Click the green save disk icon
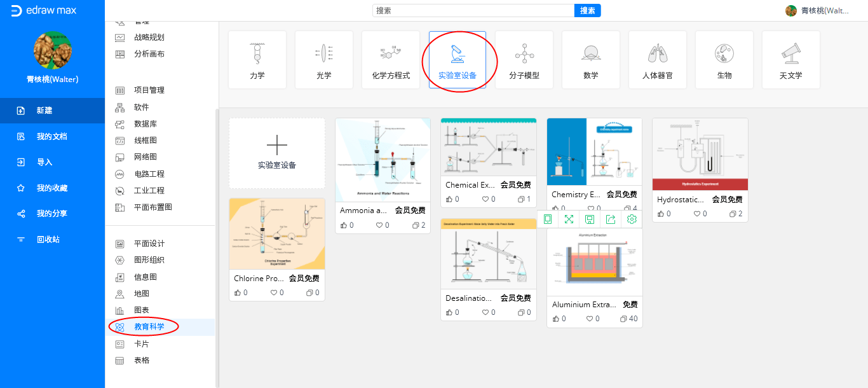Image resolution: width=868 pixels, height=388 pixels. tap(590, 219)
